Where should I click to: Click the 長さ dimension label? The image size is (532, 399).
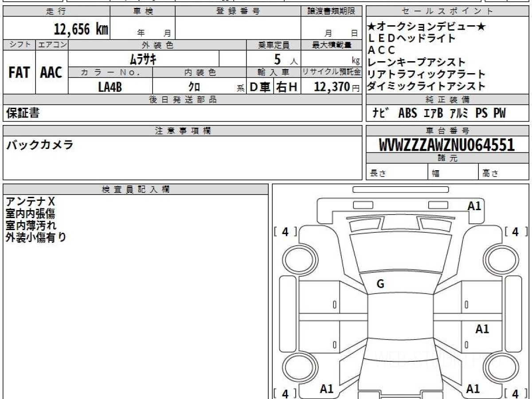click(378, 174)
